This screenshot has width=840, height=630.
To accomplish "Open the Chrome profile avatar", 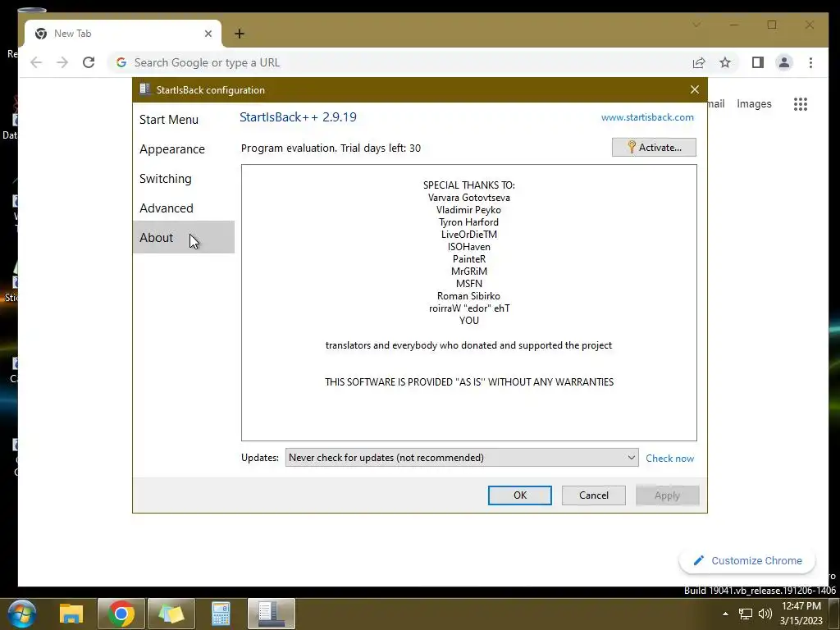I will (783, 62).
